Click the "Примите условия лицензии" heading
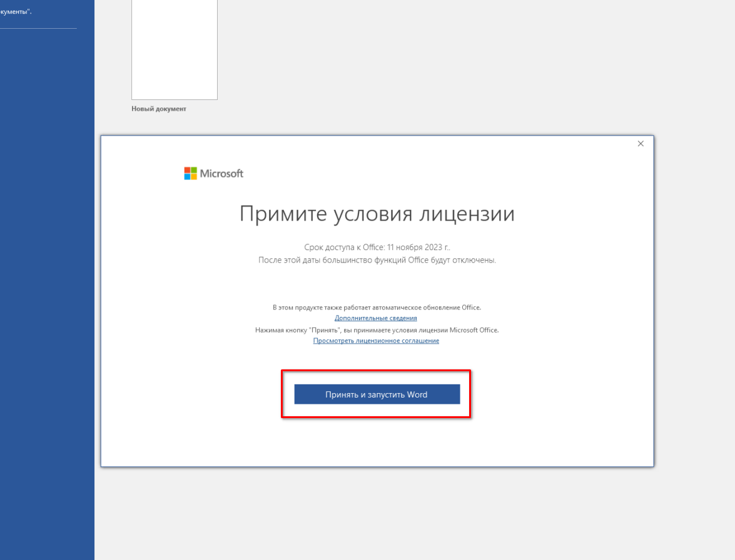 click(x=377, y=214)
